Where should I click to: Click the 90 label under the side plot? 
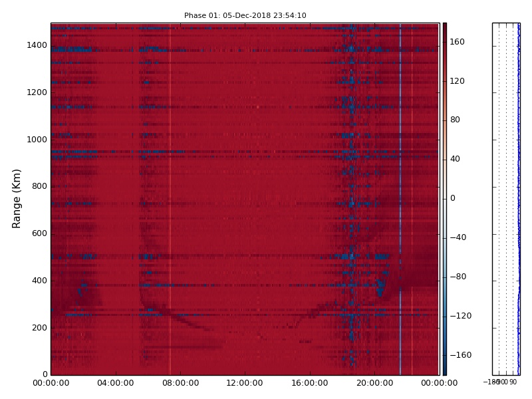513,382
